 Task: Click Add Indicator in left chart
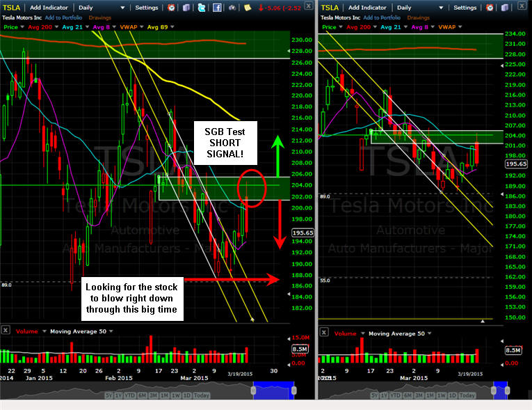click(x=49, y=8)
